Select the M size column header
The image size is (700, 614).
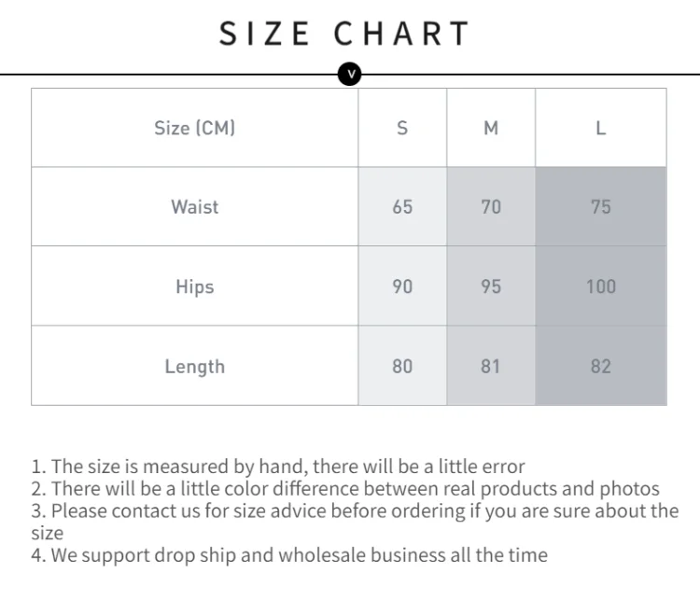pyautogui.click(x=491, y=128)
